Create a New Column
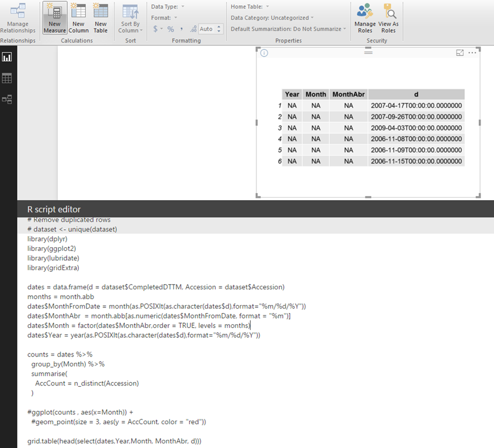494x448 pixels. coord(78,18)
